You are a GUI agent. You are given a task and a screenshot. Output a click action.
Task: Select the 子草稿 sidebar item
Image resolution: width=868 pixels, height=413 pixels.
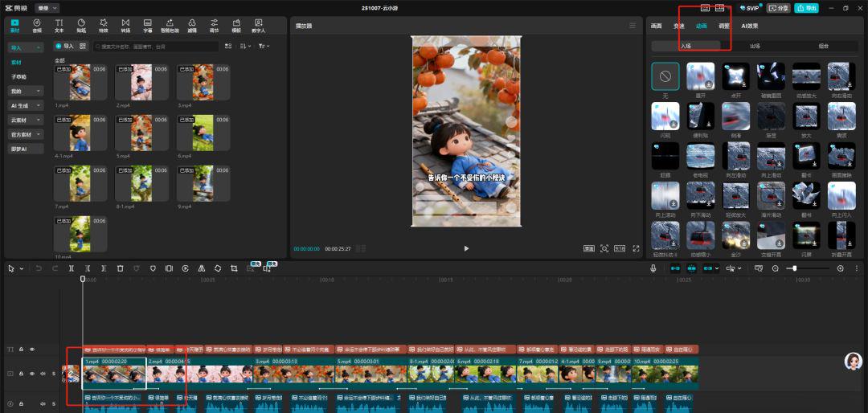18,76
